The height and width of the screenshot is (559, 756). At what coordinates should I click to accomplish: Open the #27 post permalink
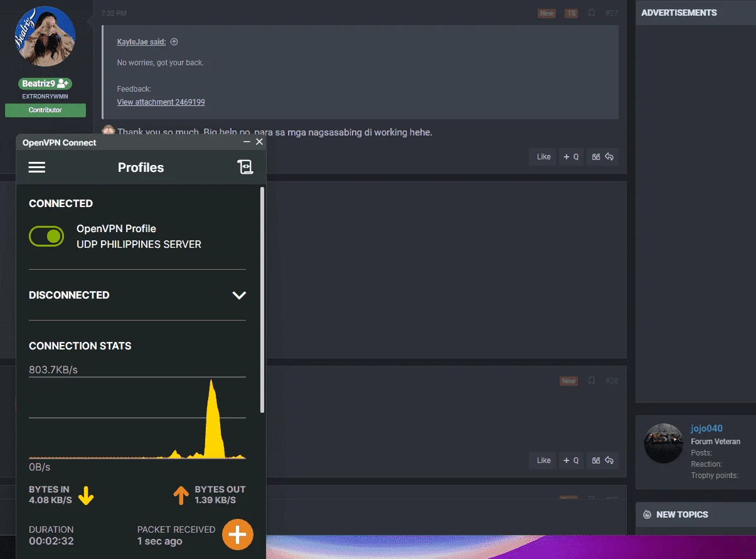[612, 13]
